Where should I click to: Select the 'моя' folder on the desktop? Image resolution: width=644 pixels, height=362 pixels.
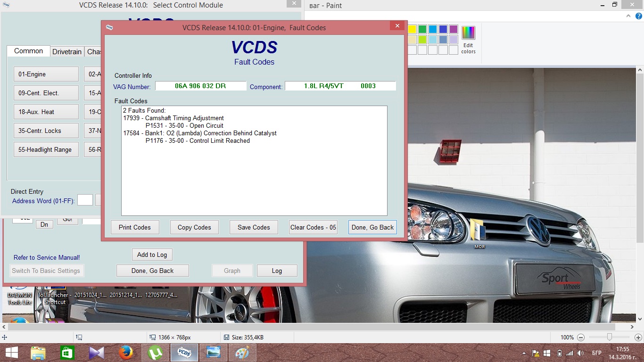click(x=479, y=233)
